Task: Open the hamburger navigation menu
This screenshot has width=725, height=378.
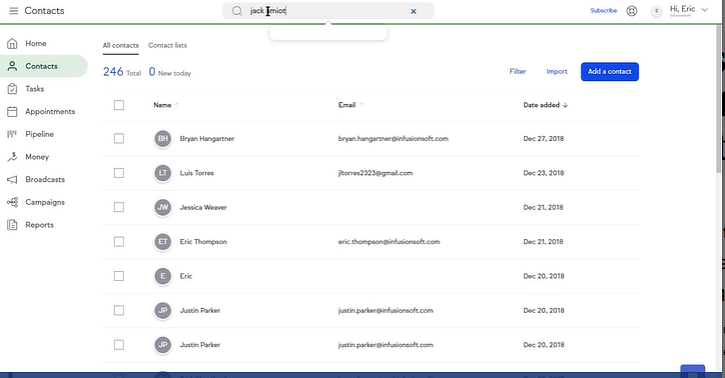Action: click(14, 11)
